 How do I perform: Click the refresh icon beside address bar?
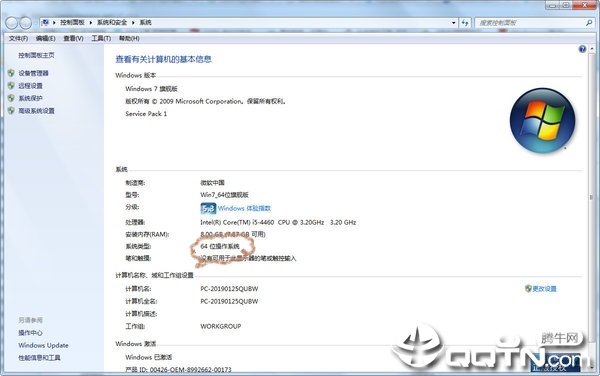pyautogui.click(x=465, y=23)
